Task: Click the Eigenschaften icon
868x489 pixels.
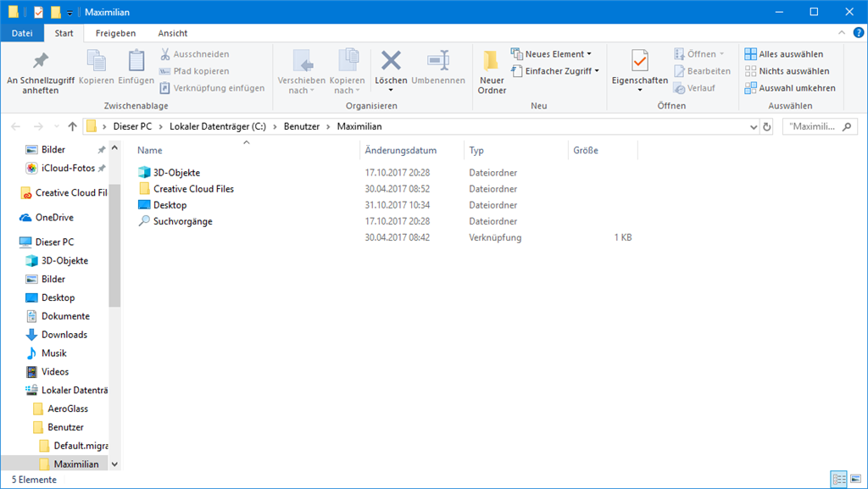Action: pyautogui.click(x=640, y=61)
